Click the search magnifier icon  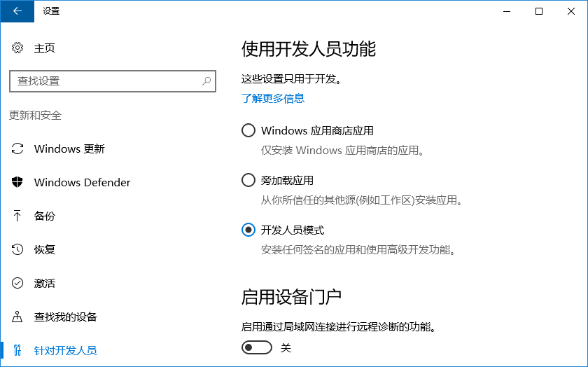[206, 81]
